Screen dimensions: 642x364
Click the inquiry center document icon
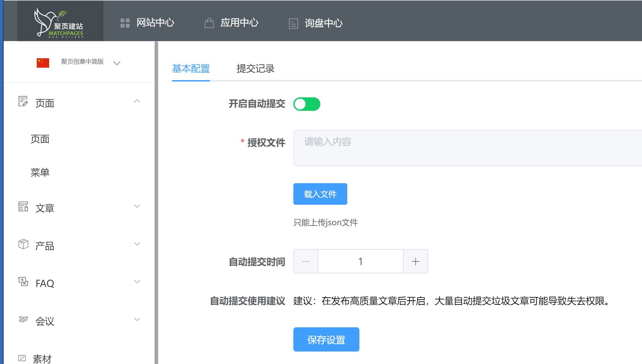(293, 23)
